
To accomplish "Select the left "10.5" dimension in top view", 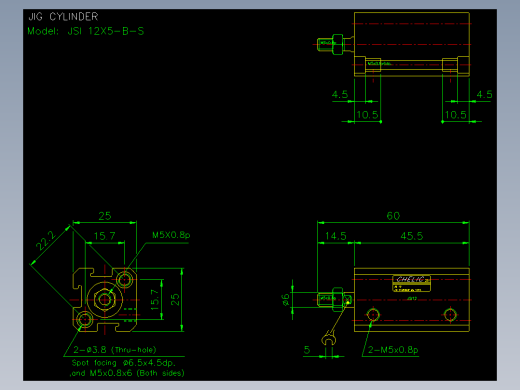I will click(x=367, y=115).
